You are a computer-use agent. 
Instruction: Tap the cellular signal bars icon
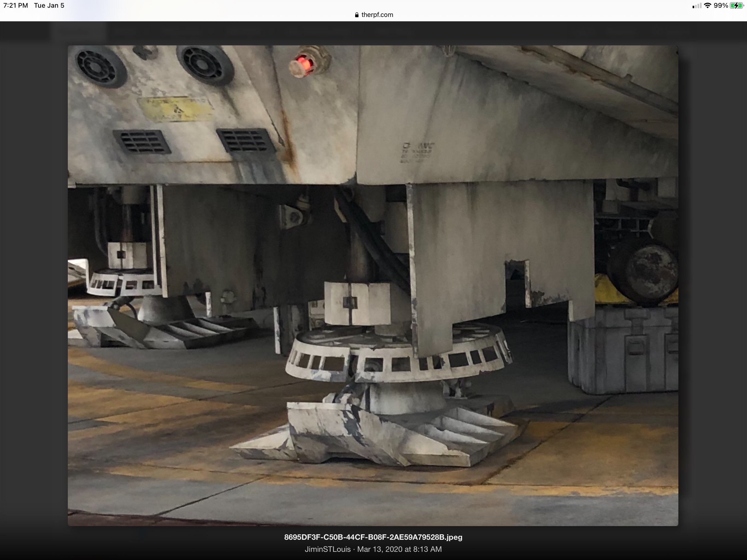(697, 6)
